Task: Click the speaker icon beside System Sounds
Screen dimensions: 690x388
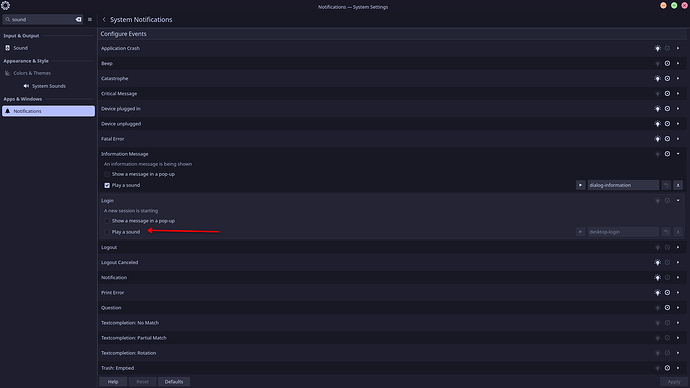Action: click(x=26, y=86)
